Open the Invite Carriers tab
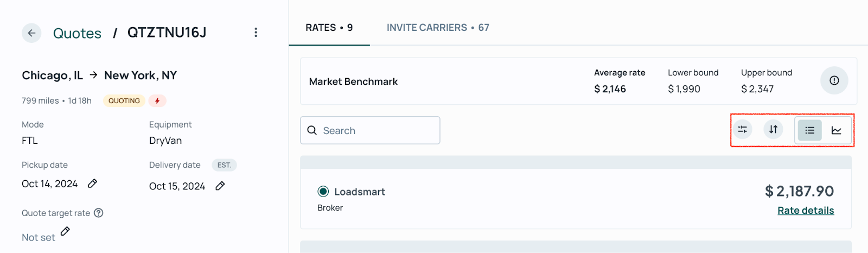Image resolution: width=868 pixels, height=253 pixels. (438, 28)
